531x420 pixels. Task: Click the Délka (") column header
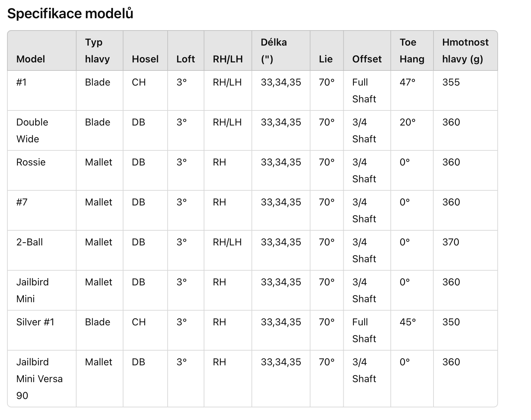pos(274,50)
